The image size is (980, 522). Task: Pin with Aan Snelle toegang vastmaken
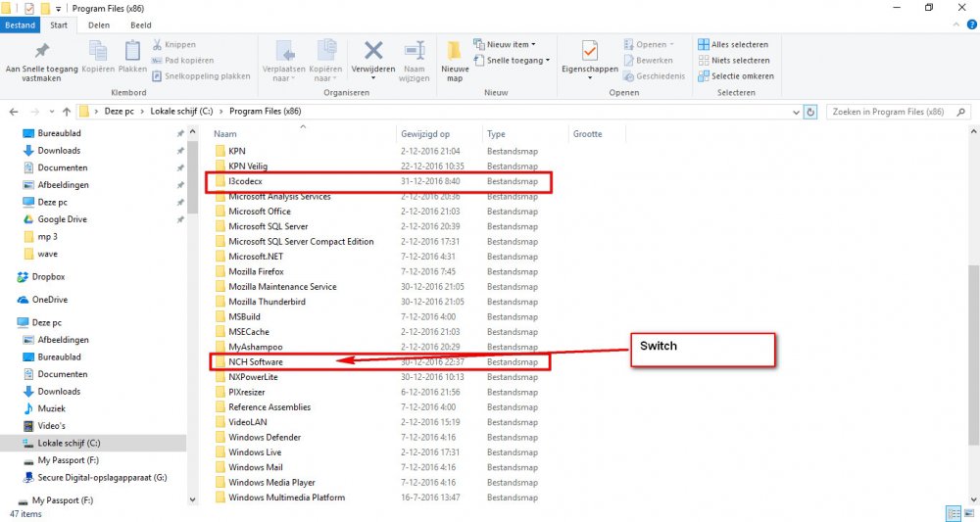(x=41, y=53)
